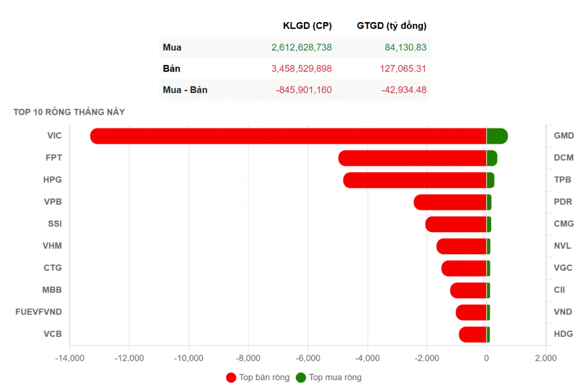
Task: Click the FUEVFVND axis label
Action: point(39,312)
